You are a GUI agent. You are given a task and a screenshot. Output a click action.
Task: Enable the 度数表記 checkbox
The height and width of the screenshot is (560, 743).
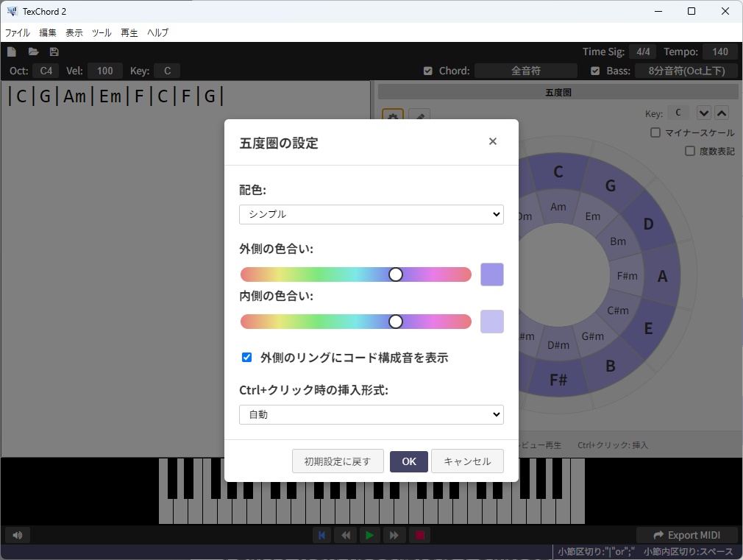coord(690,152)
